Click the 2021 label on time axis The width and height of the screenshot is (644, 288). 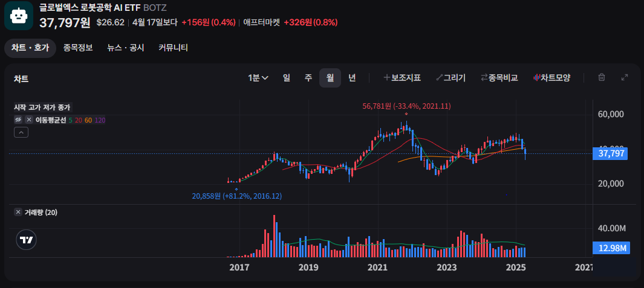[378, 267]
